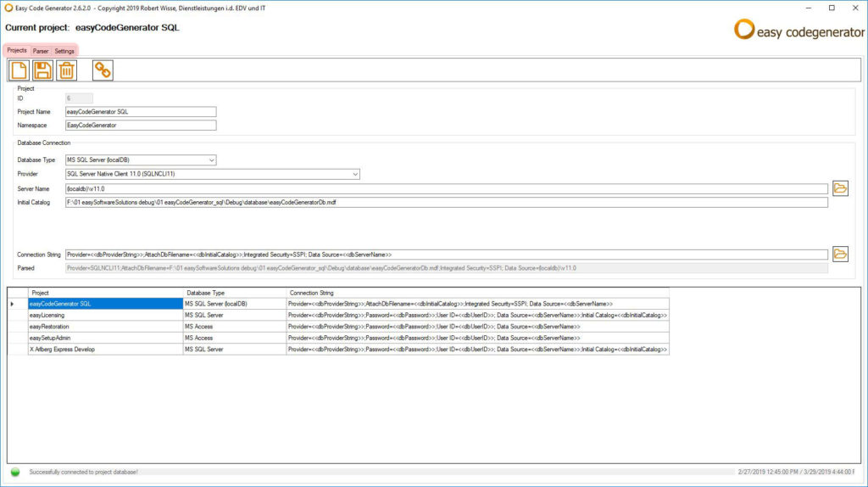This screenshot has height=487, width=868.
Task: Maximize the Easy Code Generator window
Action: 832,8
